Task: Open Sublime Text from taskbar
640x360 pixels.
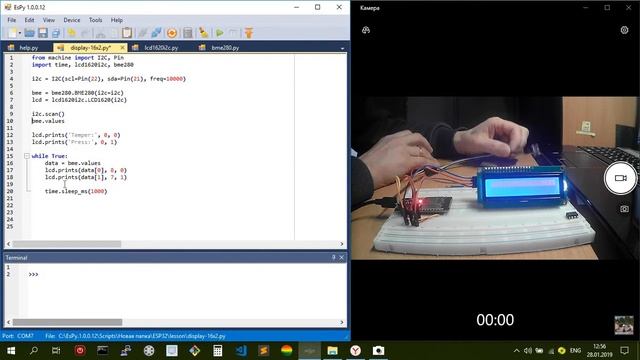Action: coord(264,351)
